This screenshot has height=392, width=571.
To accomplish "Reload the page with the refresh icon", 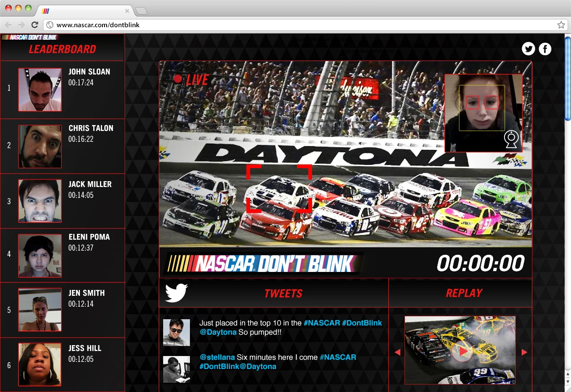I will 35,25.
